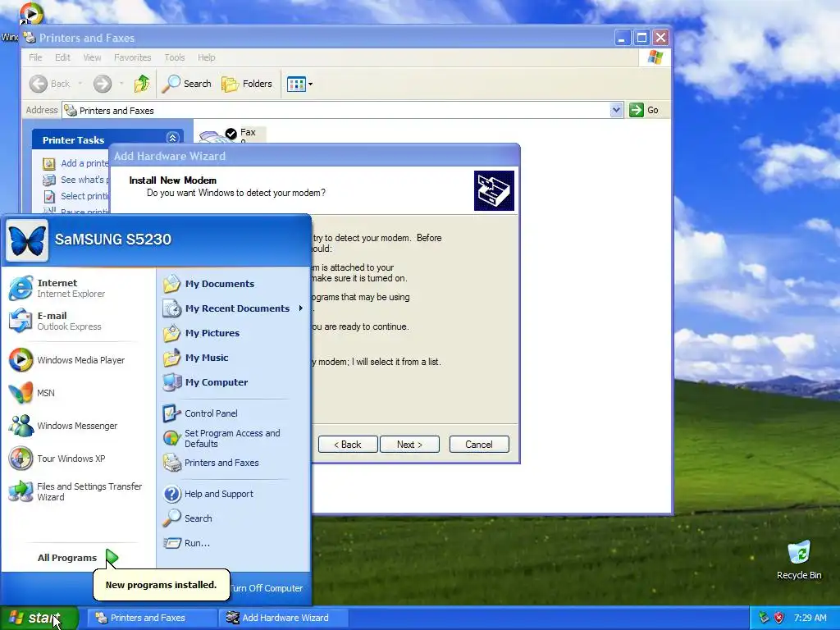Viewport: 840px width, 630px height.
Task: Click Next in Add Hardware Wizard
Action: point(410,444)
